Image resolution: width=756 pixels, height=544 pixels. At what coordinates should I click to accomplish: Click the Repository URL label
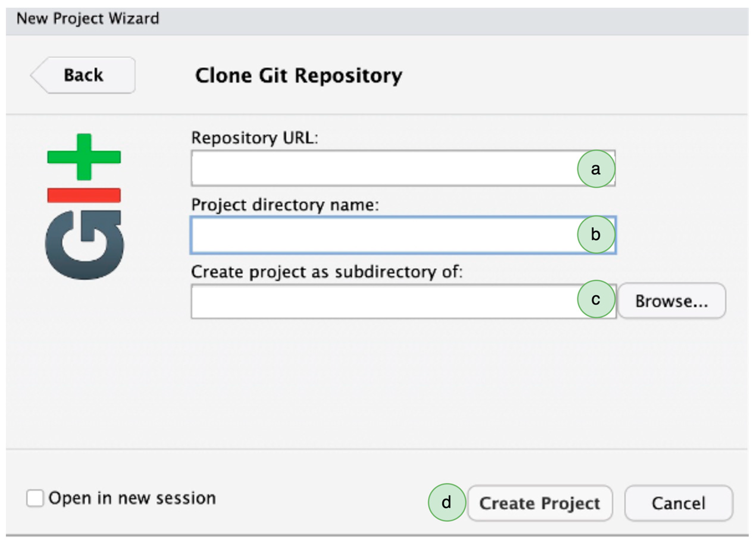pyautogui.click(x=255, y=138)
